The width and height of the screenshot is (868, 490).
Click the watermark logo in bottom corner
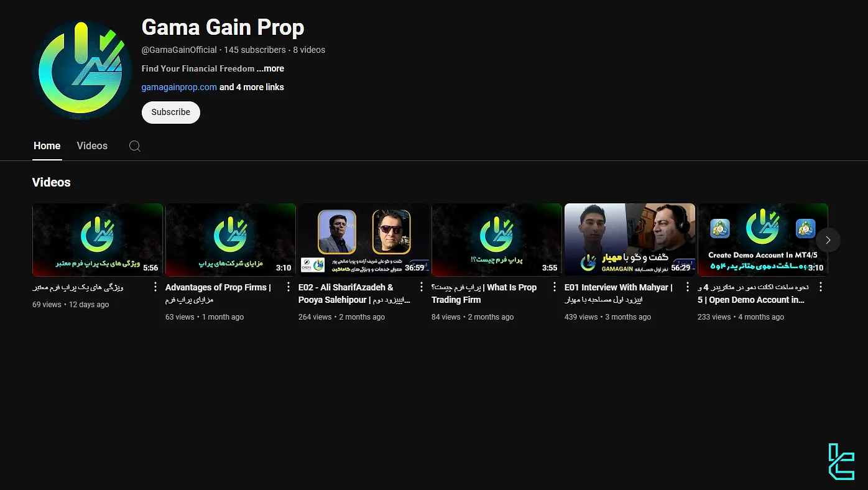click(841, 461)
